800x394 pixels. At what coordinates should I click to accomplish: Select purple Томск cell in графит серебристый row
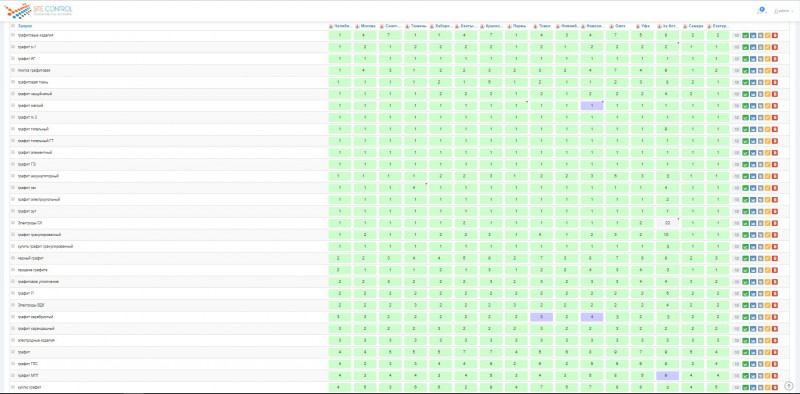pyautogui.click(x=541, y=317)
